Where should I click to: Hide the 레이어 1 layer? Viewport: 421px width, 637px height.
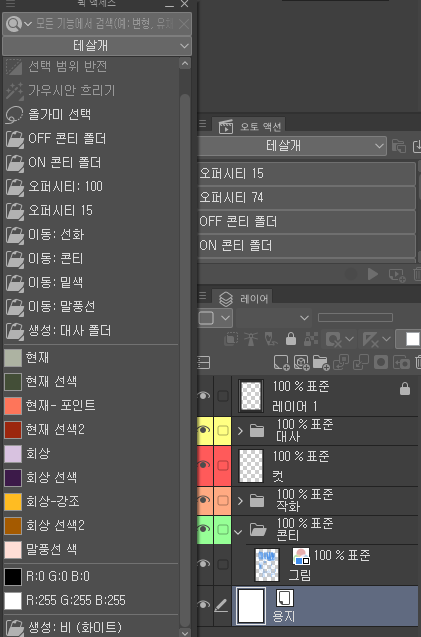204,395
